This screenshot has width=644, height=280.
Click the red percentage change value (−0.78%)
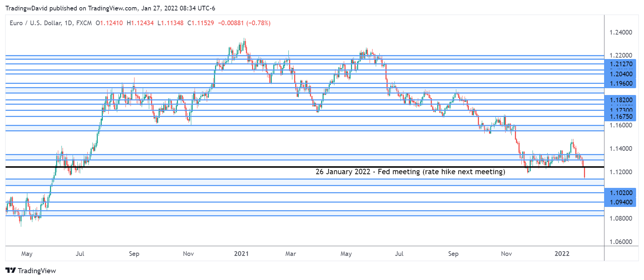(x=258, y=23)
